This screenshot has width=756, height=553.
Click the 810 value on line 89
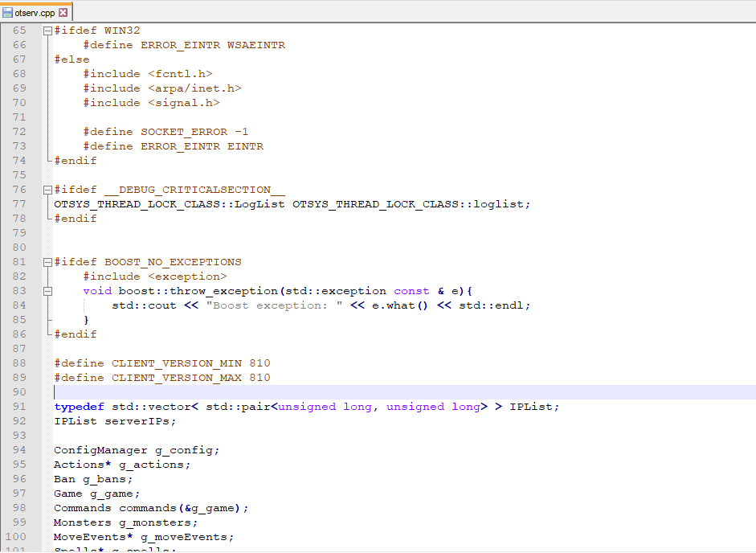point(259,378)
